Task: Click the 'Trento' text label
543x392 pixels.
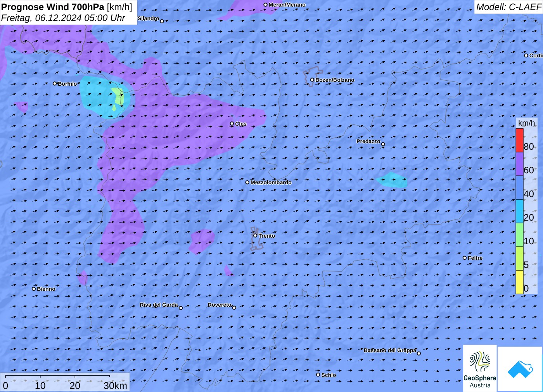Action: point(267,236)
